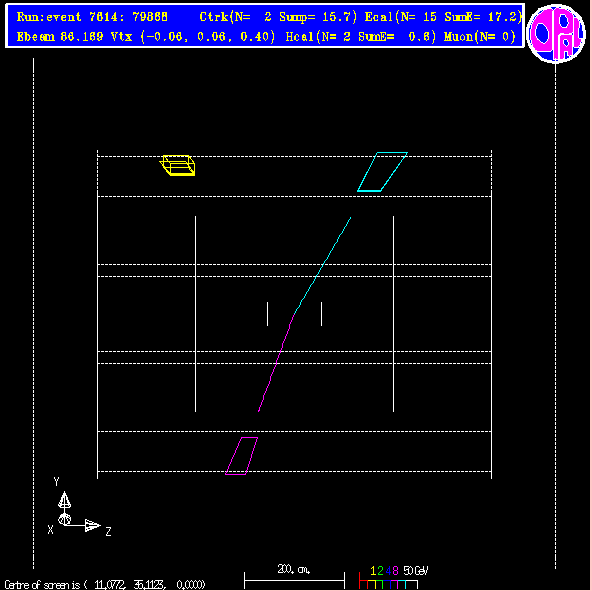This screenshot has height=591, width=592.
Task: Select the magenta charged track line
Action: [276, 363]
